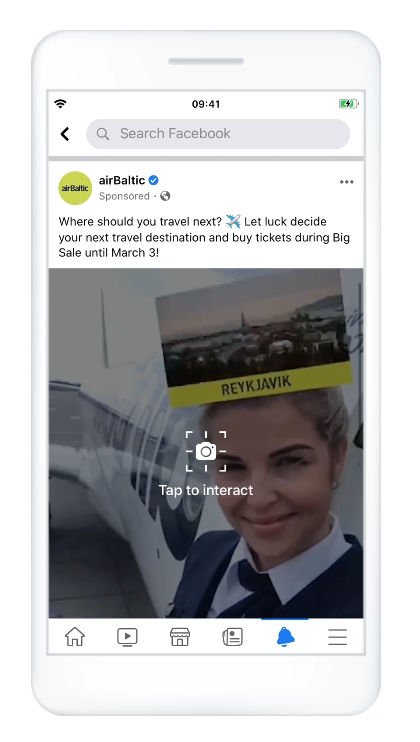
Task: Click the Search Facebook field
Action: (x=218, y=134)
